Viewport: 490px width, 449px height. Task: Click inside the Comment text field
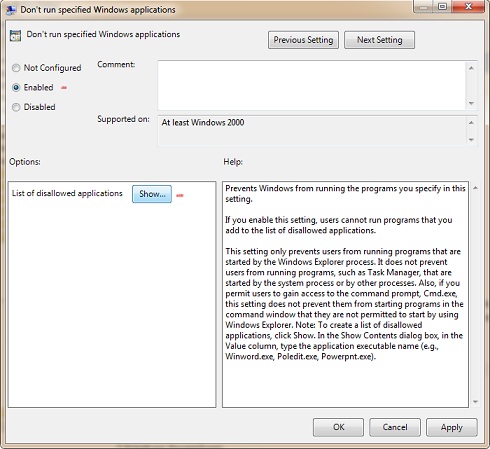[x=312, y=85]
